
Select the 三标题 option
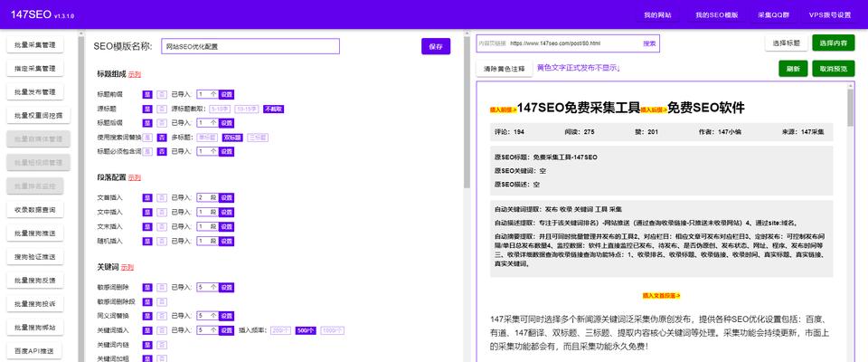pyautogui.click(x=258, y=137)
